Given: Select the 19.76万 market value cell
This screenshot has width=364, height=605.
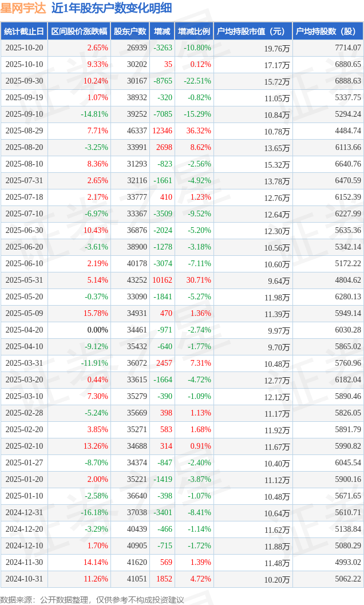Looking at the screenshot, I should [277, 49].
